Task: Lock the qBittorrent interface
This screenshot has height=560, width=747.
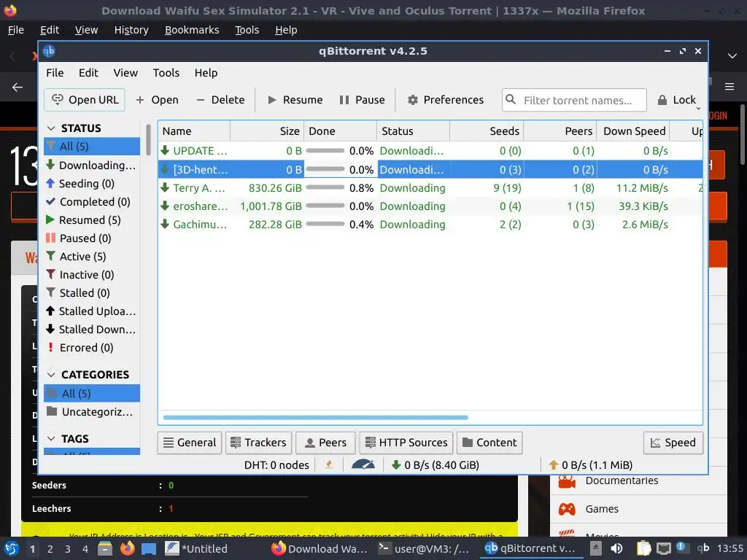Action: coord(676,100)
